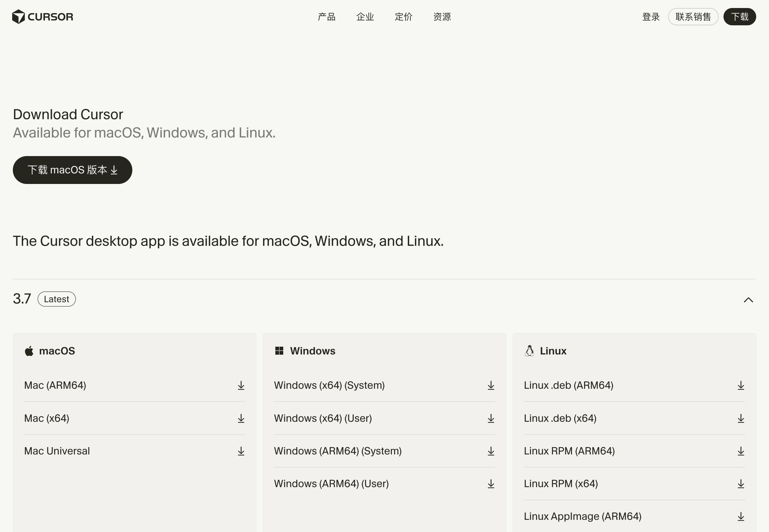Click the 下载 macOS 版本 button

[72, 170]
